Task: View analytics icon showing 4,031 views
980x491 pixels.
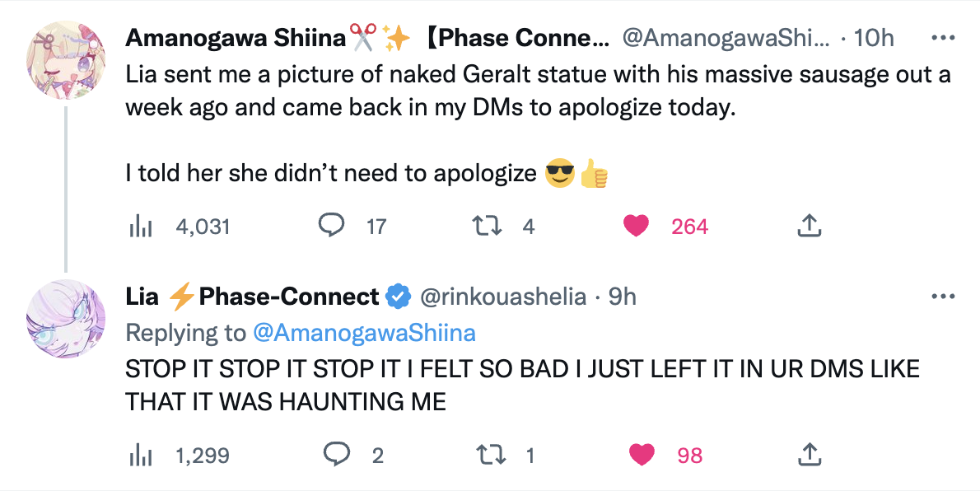Action: click(142, 227)
